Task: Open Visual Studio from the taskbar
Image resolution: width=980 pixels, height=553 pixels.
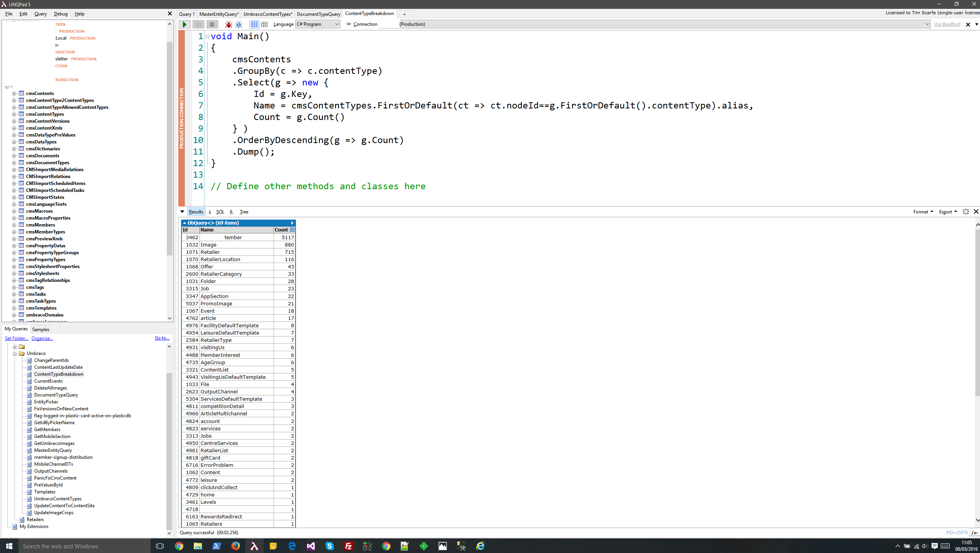Action: pyautogui.click(x=311, y=546)
